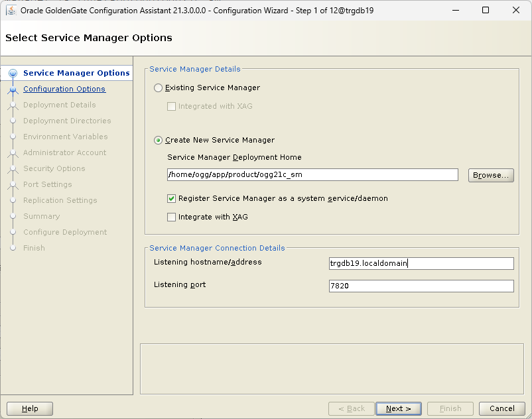The height and width of the screenshot is (419, 532).
Task: Click the Java application icon in title bar
Action: click(11, 10)
